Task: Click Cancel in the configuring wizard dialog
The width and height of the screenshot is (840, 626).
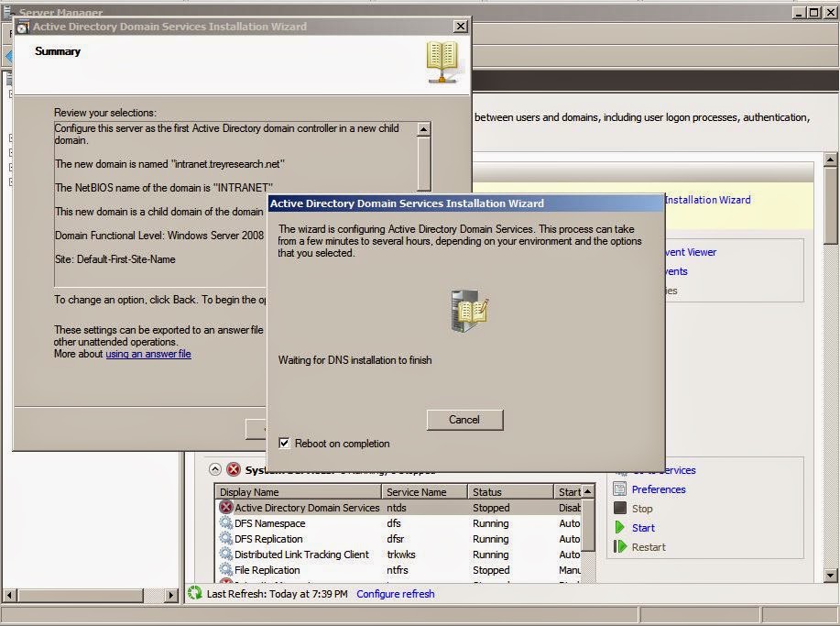Action: point(464,420)
